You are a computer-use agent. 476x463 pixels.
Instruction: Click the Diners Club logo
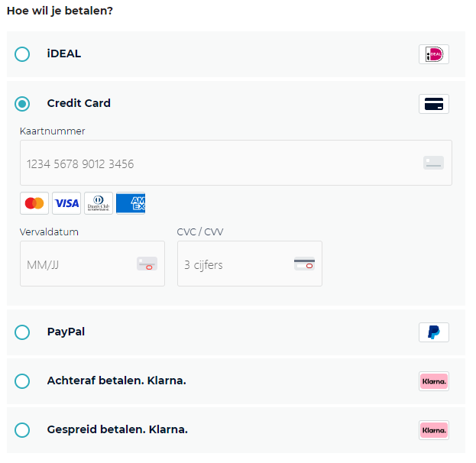pyautogui.click(x=99, y=203)
